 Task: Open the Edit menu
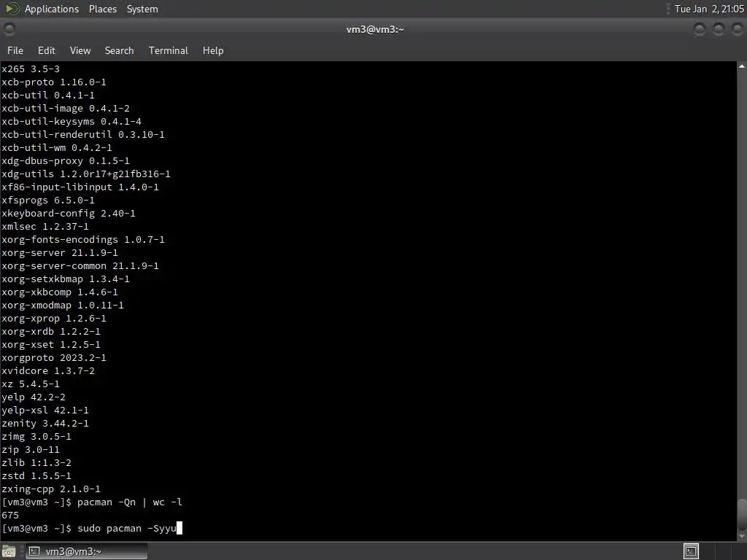(46, 50)
